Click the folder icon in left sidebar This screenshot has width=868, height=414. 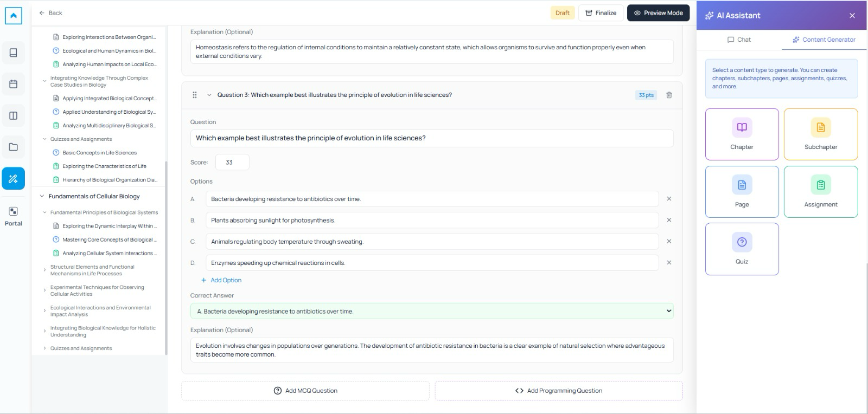tap(14, 147)
